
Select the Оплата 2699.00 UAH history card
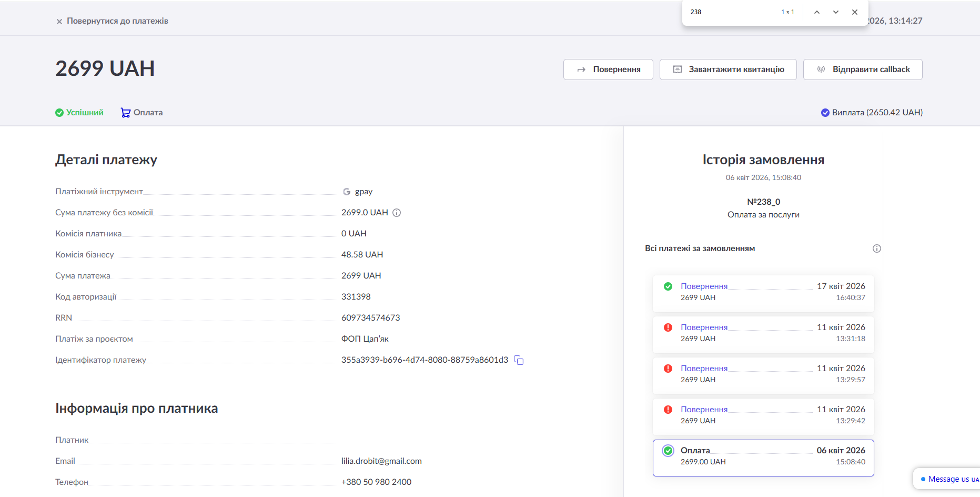coord(763,458)
